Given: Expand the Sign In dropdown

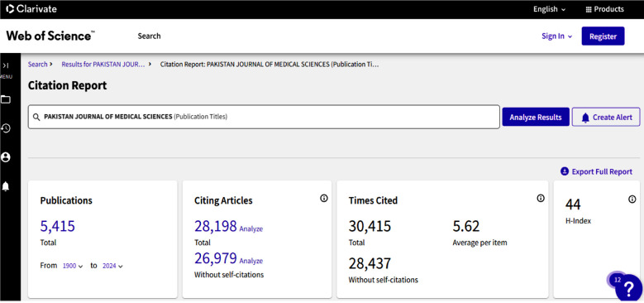Looking at the screenshot, I should point(556,36).
